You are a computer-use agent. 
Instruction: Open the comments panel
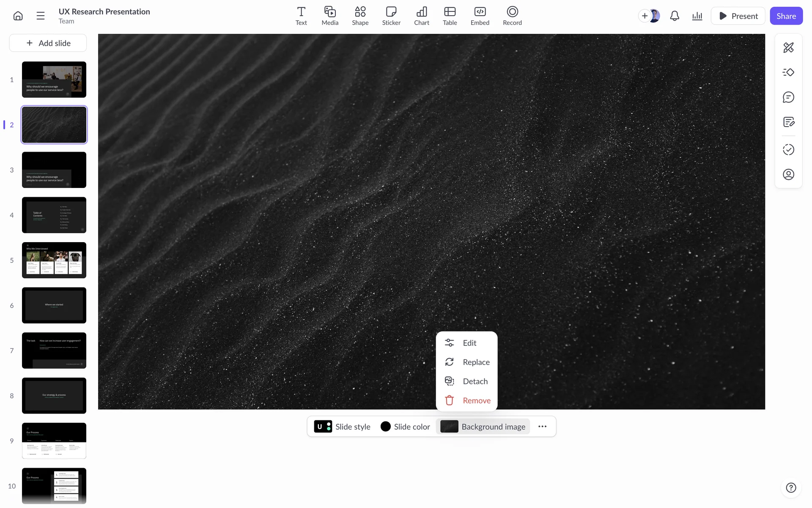(x=788, y=97)
